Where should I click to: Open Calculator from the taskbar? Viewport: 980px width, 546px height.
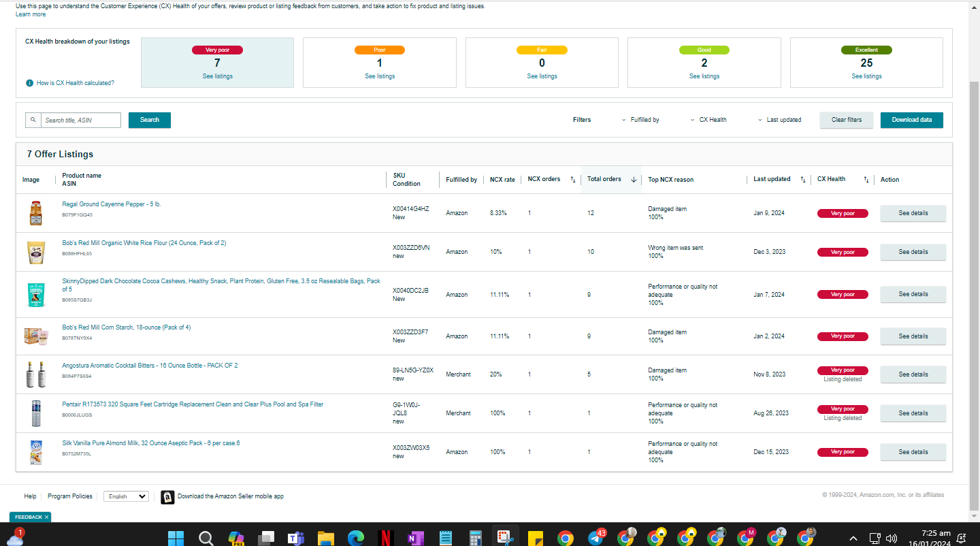click(x=476, y=539)
